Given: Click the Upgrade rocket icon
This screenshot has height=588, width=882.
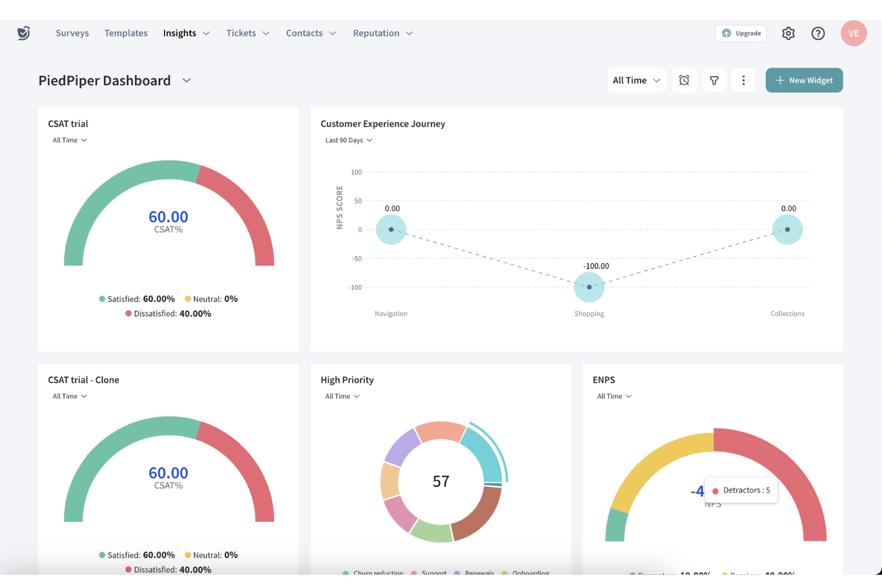Looking at the screenshot, I should pos(726,33).
